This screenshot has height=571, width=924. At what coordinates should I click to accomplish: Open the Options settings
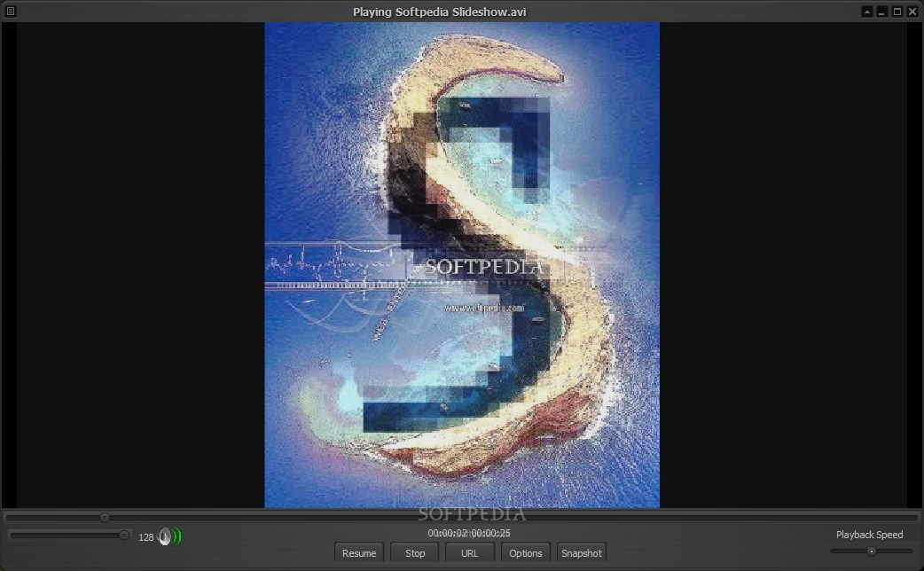526,553
